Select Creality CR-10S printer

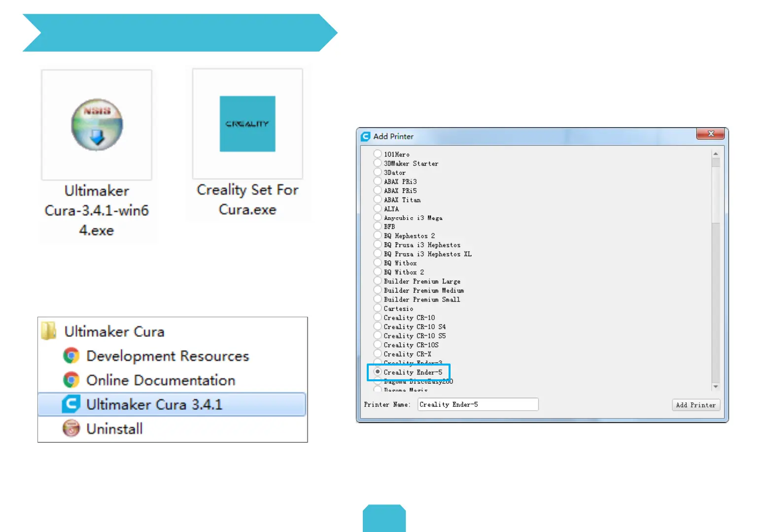coord(378,345)
